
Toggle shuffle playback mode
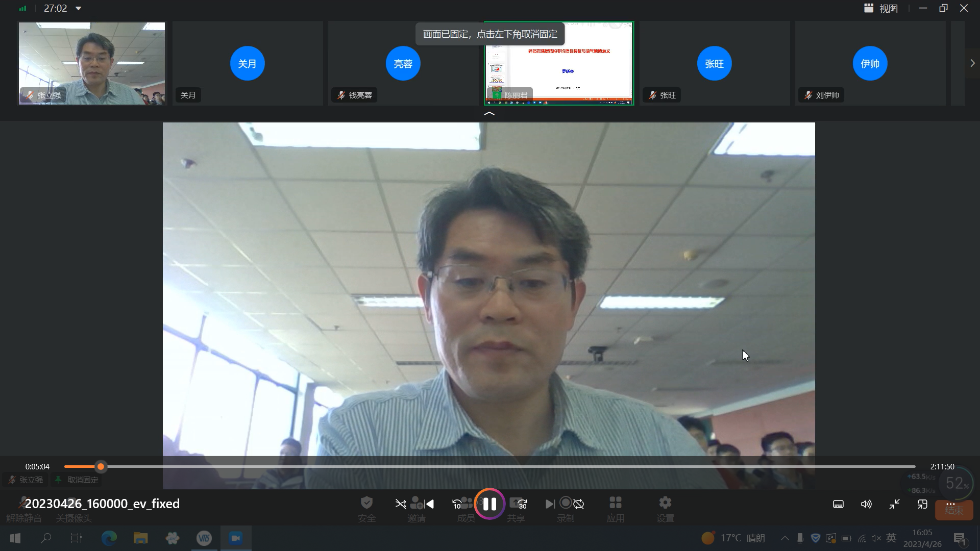point(401,504)
